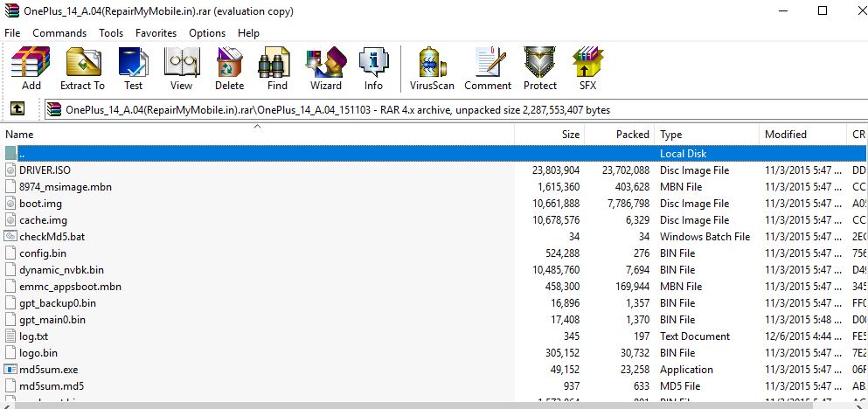The image size is (868, 409).
Task: Open the Options menu
Action: (x=207, y=33)
